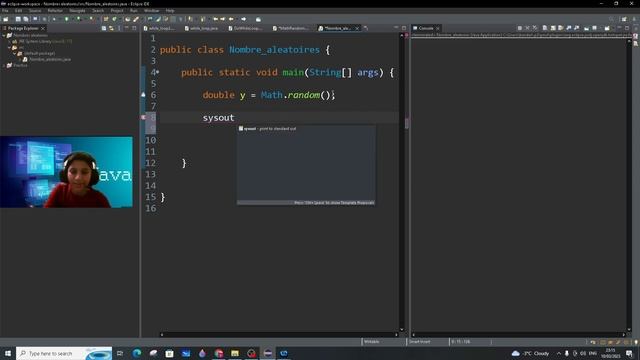640x360 pixels.
Task: Select Nombre_aleatoires.java in Package Explorer
Action: pos(49,60)
